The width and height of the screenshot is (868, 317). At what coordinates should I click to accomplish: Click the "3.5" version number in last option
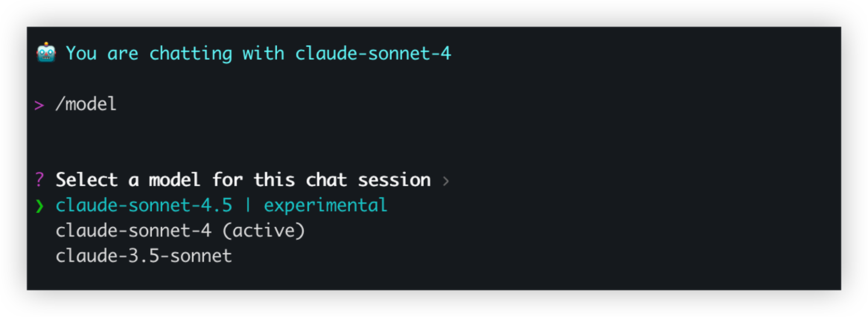point(143,256)
